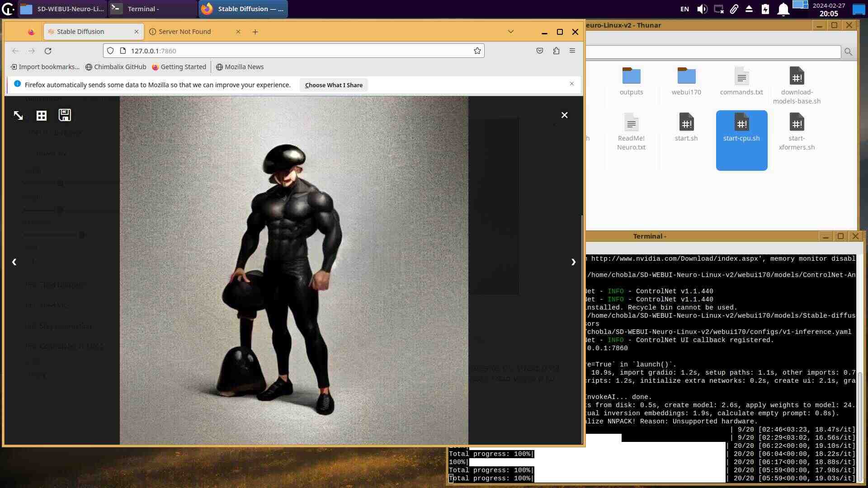The height and width of the screenshot is (488, 868).
Task: Switch to the Server Not Found tab
Action: (x=184, y=32)
